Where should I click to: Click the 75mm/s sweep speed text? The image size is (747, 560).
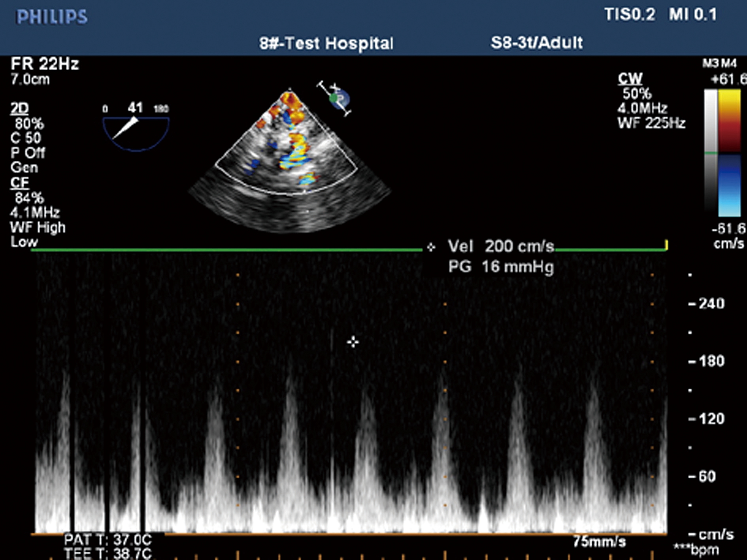tap(600, 542)
